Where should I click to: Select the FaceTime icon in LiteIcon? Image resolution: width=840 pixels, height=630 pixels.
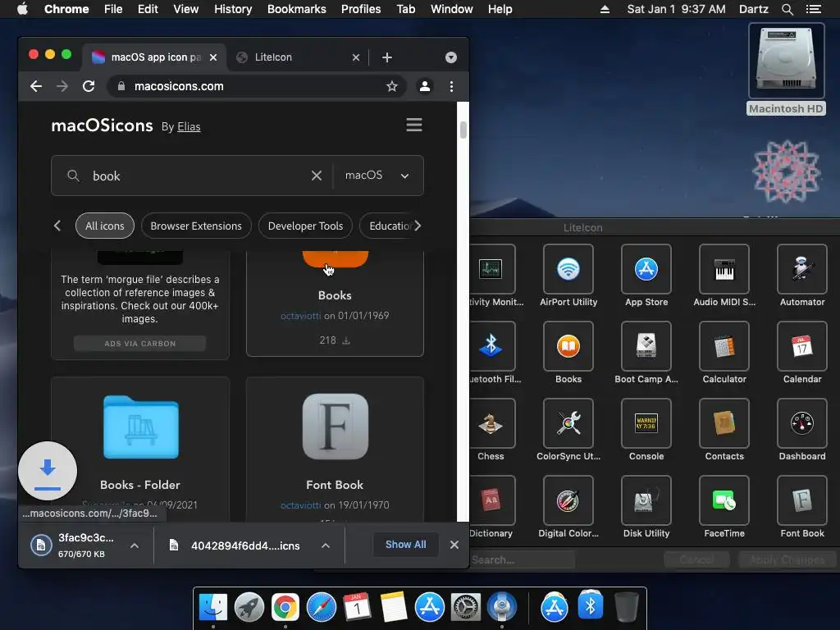pos(724,500)
